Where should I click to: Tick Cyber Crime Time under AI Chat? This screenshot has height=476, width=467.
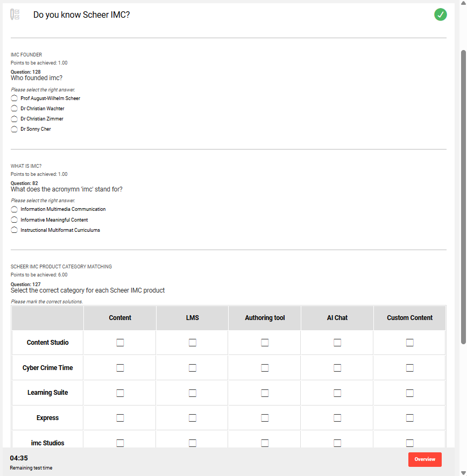(337, 368)
